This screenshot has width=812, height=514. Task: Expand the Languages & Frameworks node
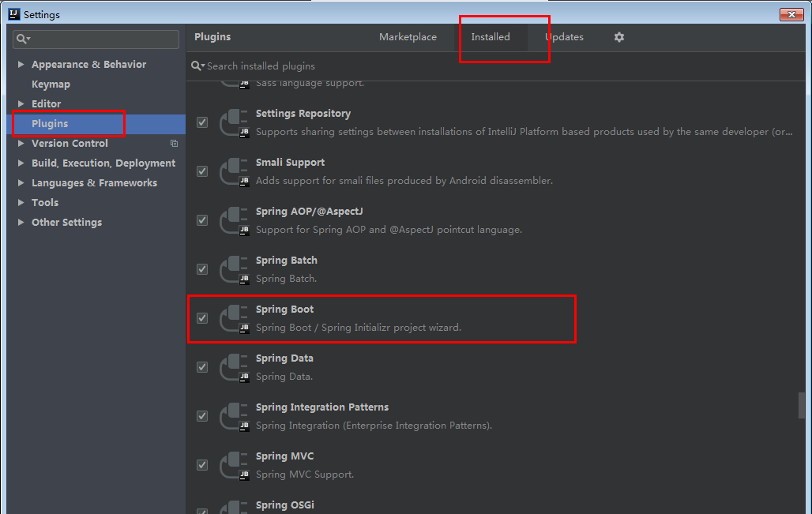[x=21, y=182]
